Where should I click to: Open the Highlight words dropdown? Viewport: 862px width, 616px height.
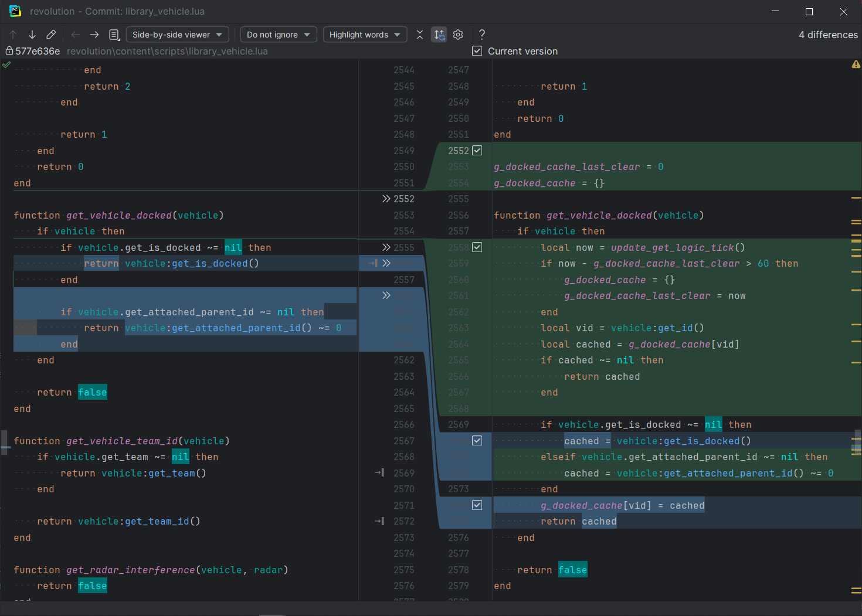pyautogui.click(x=365, y=35)
